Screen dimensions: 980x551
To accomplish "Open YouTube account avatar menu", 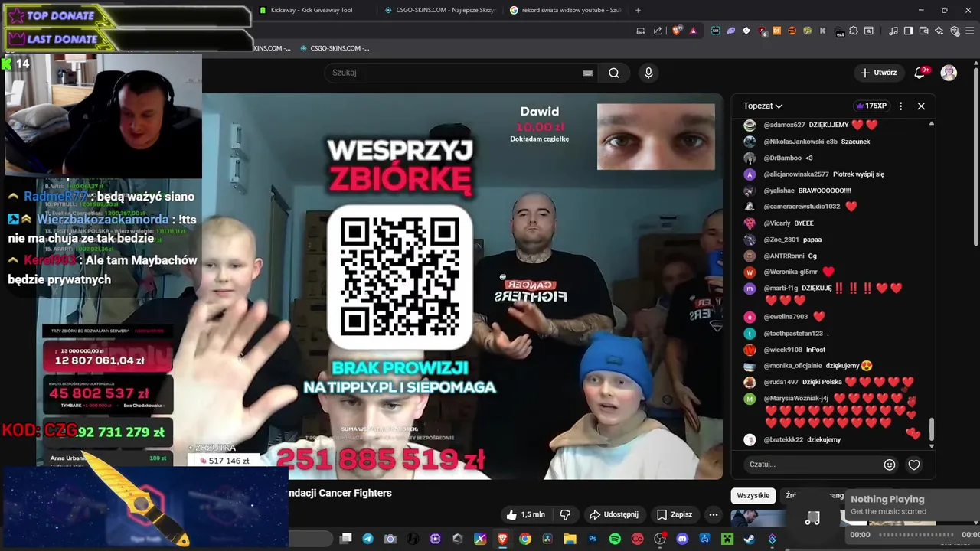I will click(x=949, y=73).
